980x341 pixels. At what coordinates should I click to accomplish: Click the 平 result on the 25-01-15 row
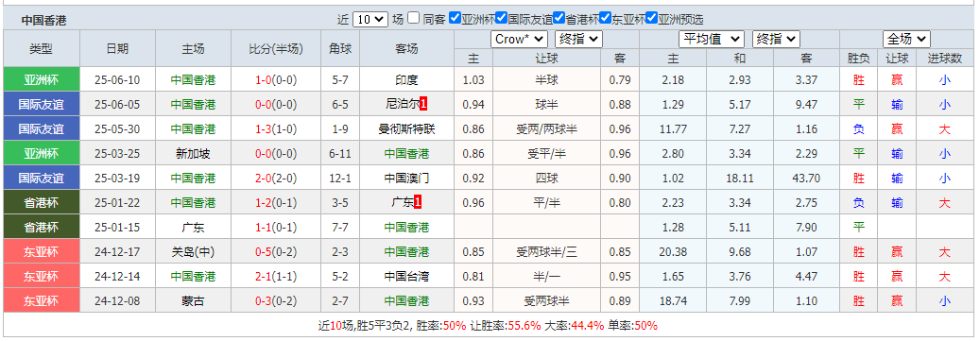point(858,228)
